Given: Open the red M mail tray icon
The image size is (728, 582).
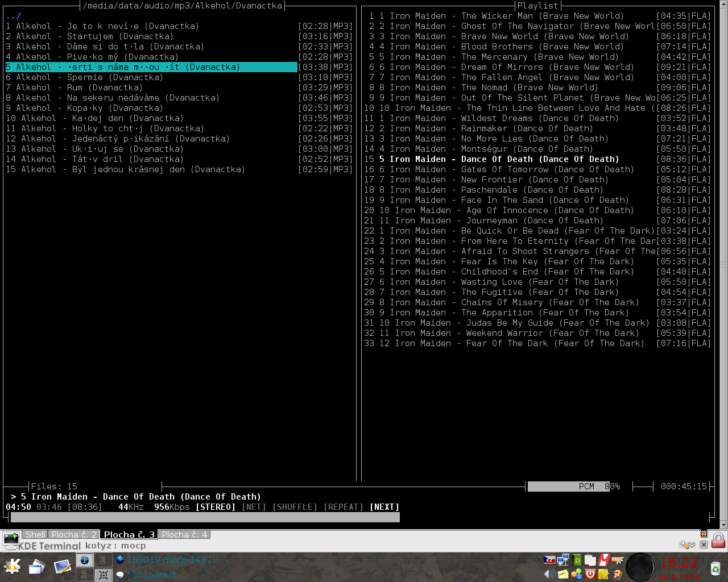Looking at the screenshot, I should (603, 560).
